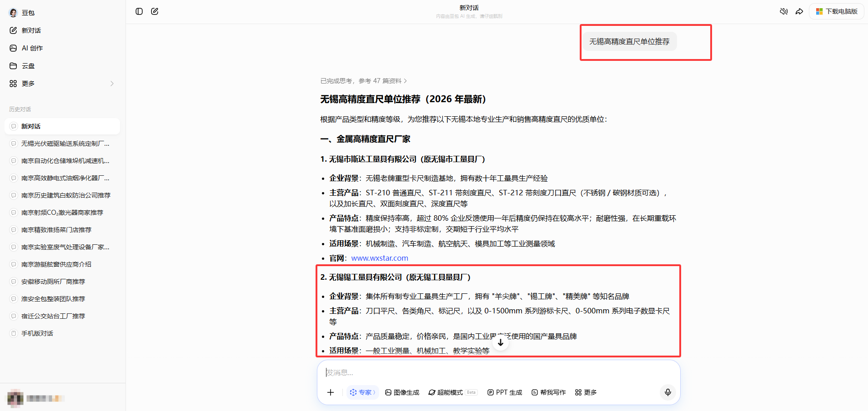Click chat icon beside 南京游艇舷窗供应商介绍
This screenshot has height=411, width=868.
pyautogui.click(x=14, y=264)
